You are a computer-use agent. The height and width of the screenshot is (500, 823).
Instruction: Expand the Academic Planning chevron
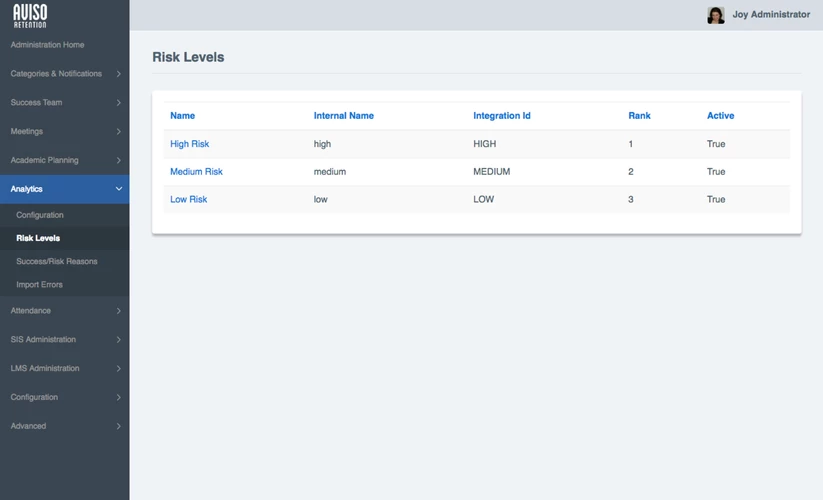pos(119,161)
